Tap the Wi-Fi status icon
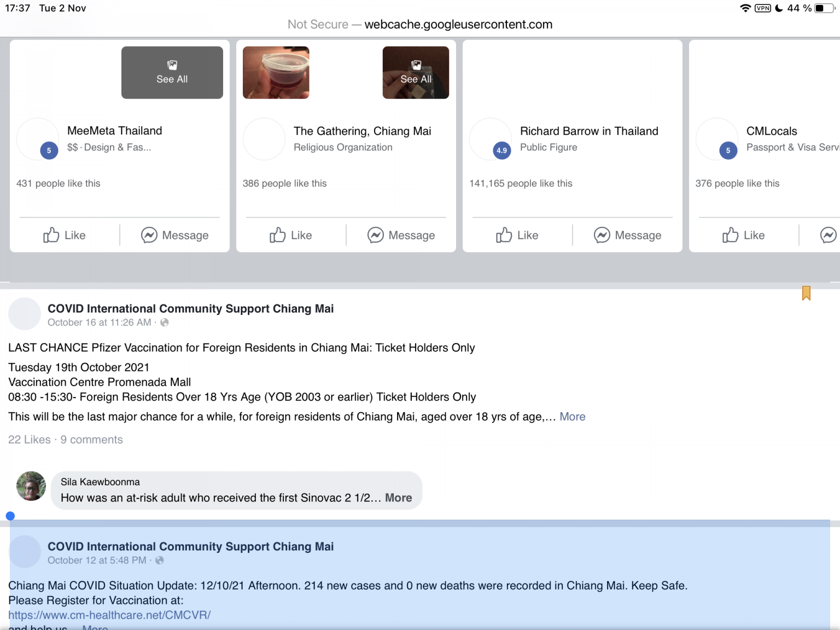This screenshot has height=630, width=840. click(745, 8)
